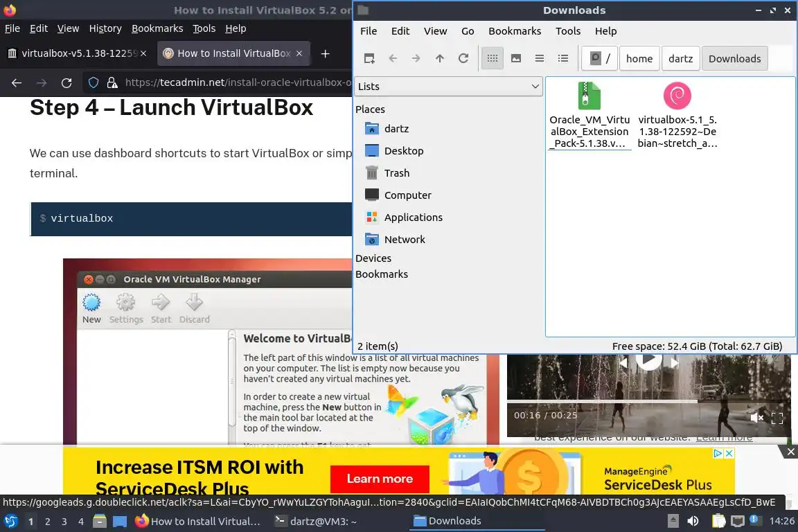Image resolution: width=798 pixels, height=532 pixels.
Task: Select the Oracle VM VirtualBox Extension Pack file
Action: point(589,116)
